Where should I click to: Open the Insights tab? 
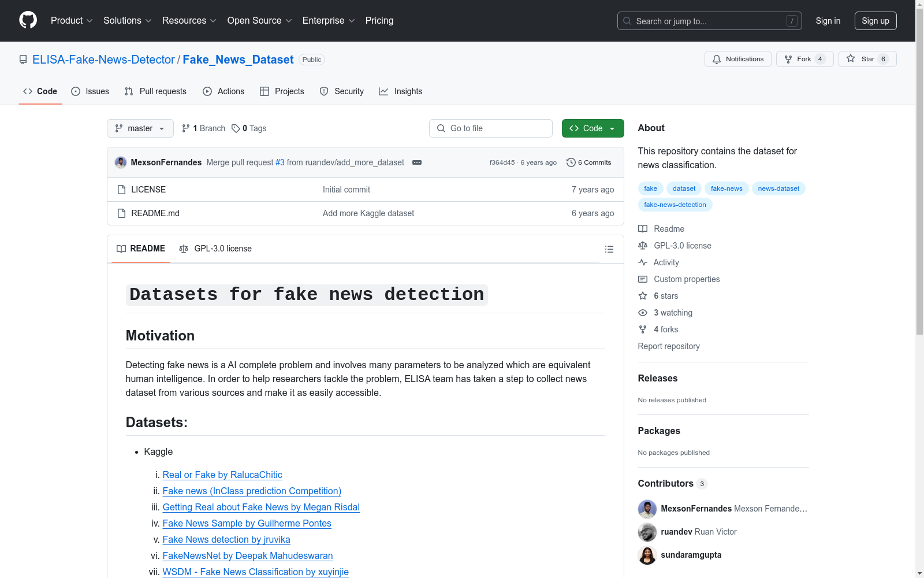401,91
